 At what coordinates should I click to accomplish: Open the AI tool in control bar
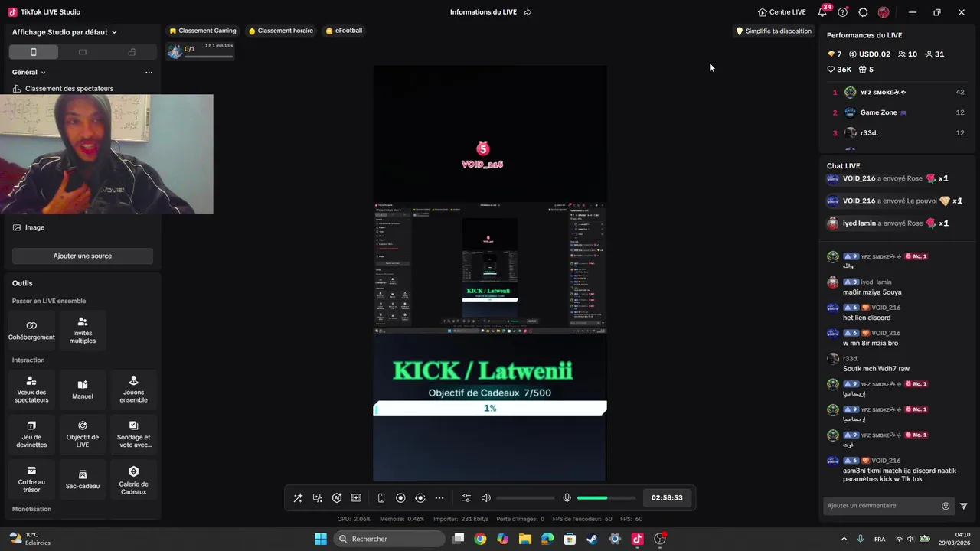(x=337, y=497)
